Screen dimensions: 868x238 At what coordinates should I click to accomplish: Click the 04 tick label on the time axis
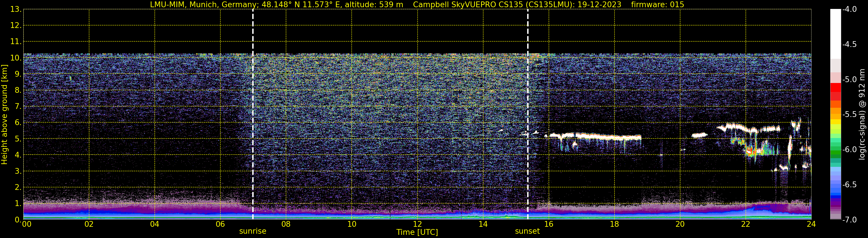pyautogui.click(x=155, y=224)
